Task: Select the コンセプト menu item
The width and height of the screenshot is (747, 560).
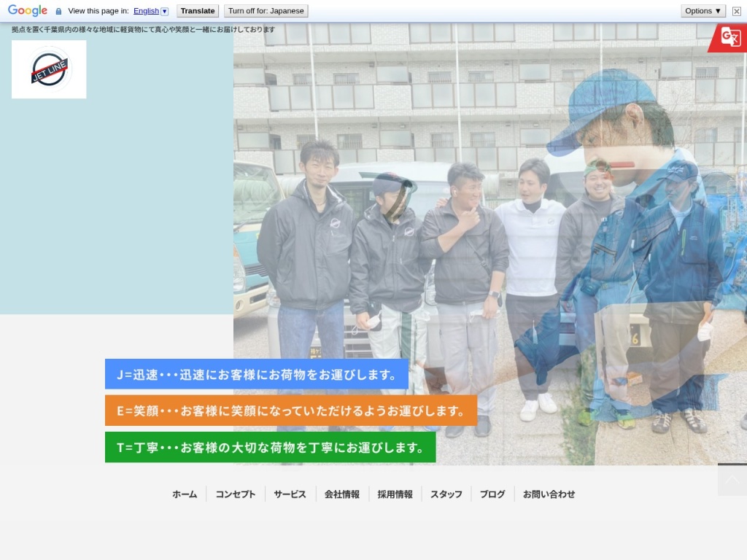Action: (234, 494)
